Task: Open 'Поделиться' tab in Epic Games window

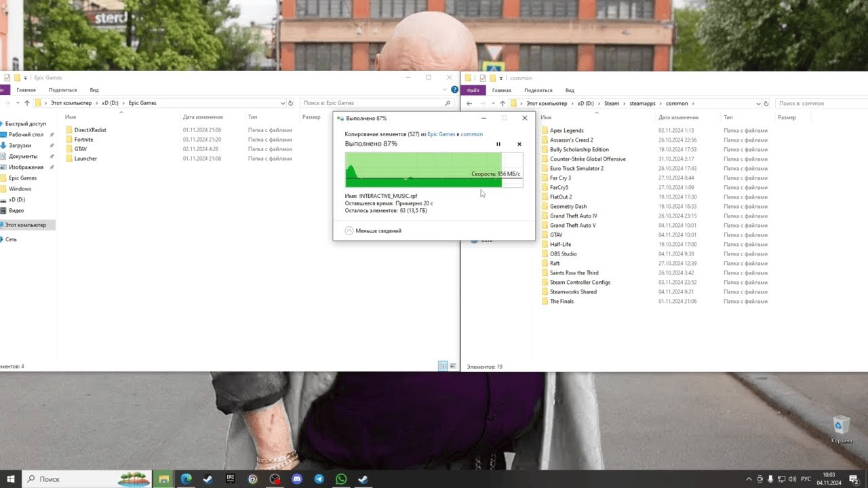Action: [63, 90]
